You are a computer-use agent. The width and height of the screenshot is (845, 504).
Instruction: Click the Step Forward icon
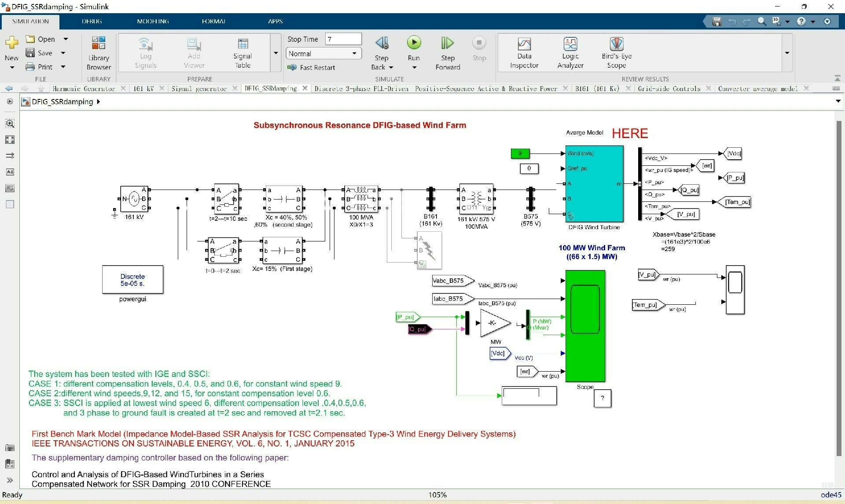pos(447,43)
